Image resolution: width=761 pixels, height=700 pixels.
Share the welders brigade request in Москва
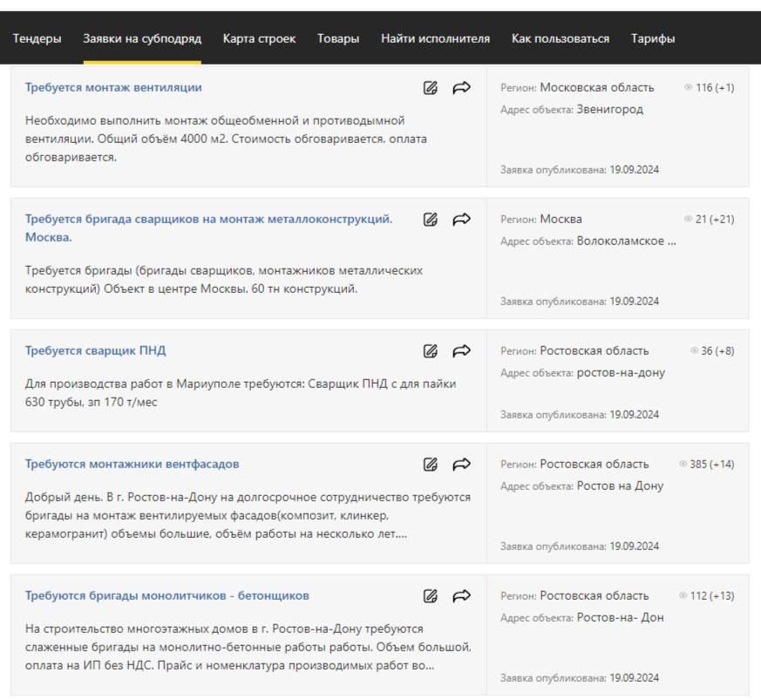461,219
